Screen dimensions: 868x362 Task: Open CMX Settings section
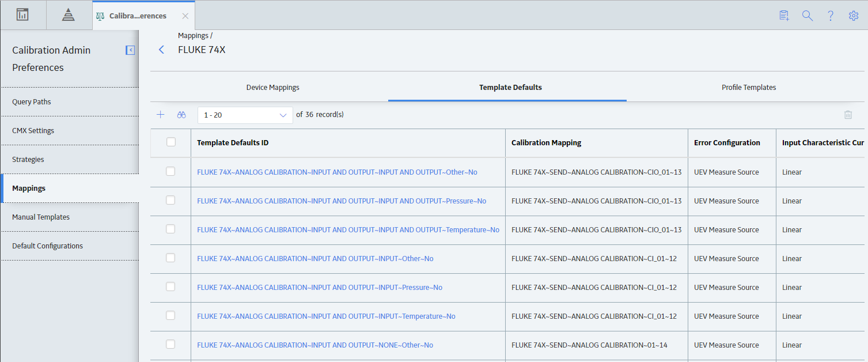69,131
